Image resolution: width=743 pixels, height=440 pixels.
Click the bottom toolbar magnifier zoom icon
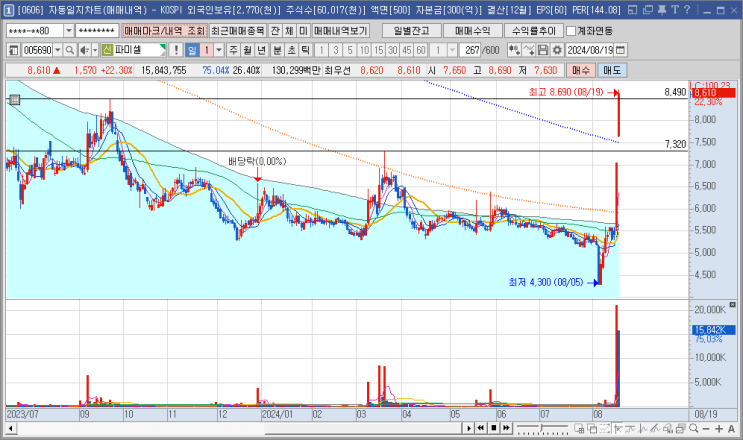[694, 428]
